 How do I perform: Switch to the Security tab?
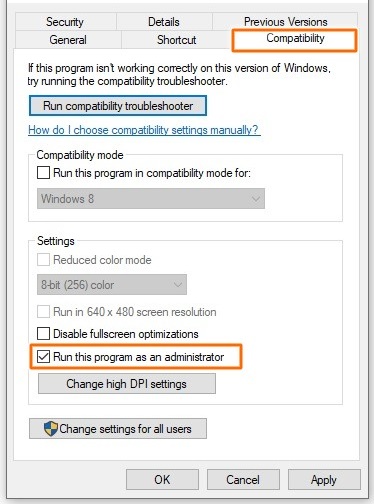(65, 22)
